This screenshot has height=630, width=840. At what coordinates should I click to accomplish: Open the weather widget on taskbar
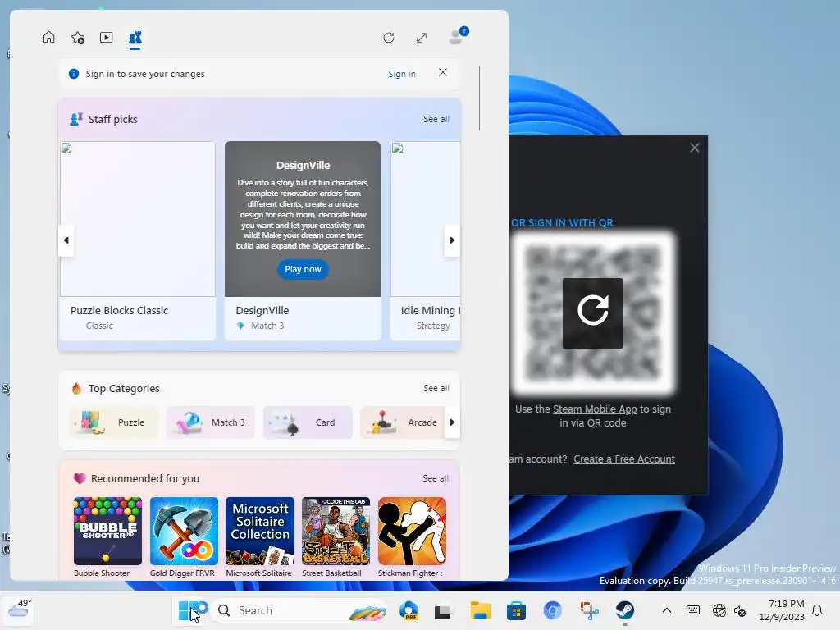click(x=19, y=609)
